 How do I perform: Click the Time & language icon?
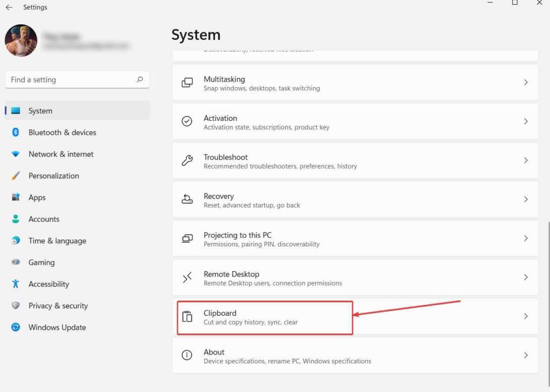pyautogui.click(x=17, y=241)
